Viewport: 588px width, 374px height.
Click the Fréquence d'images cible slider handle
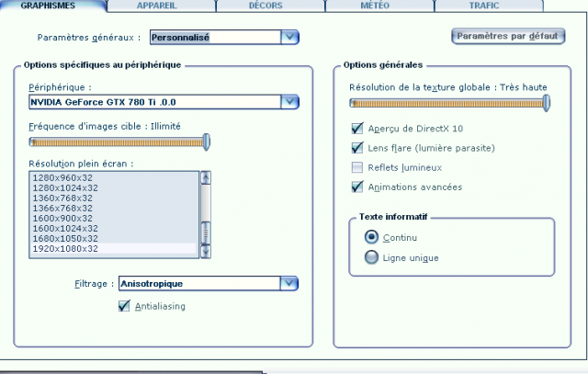[x=207, y=142]
